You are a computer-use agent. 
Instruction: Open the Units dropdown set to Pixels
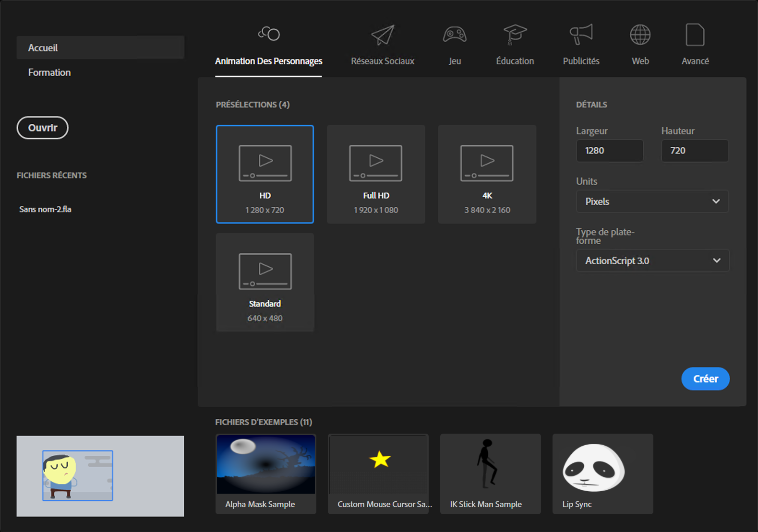[652, 201]
